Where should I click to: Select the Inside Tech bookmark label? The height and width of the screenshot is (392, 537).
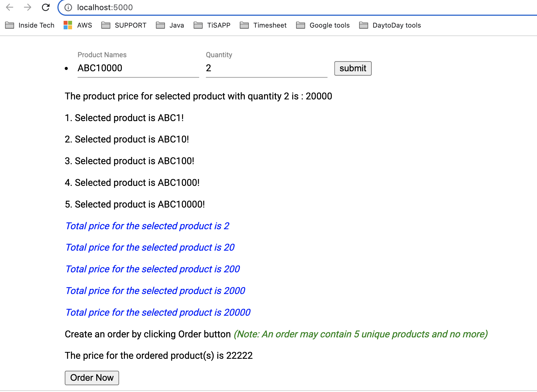coord(36,25)
